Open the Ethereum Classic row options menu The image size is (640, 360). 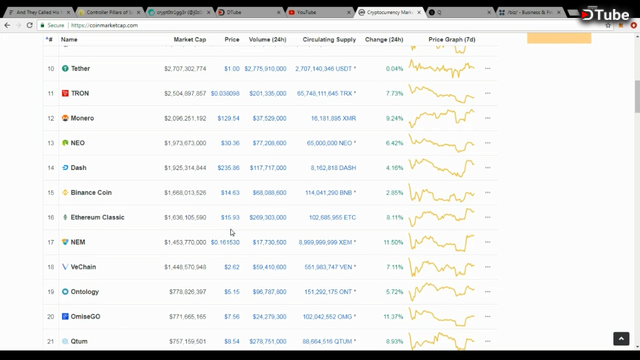click(488, 218)
